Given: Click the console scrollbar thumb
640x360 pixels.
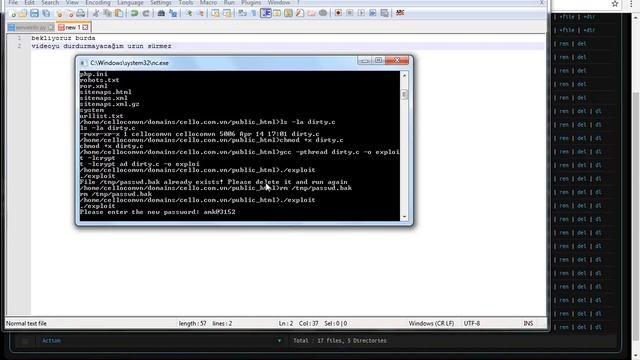Looking at the screenshot, I should pos(404,95).
